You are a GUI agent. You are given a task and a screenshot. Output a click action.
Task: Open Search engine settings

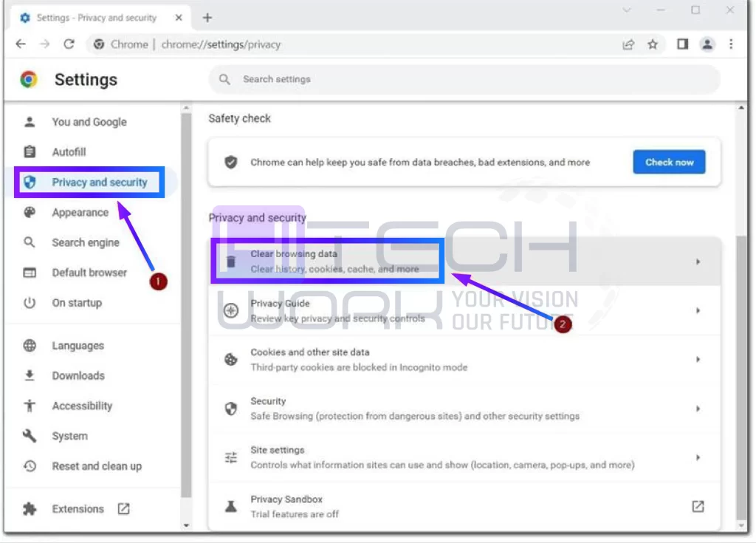coord(86,243)
